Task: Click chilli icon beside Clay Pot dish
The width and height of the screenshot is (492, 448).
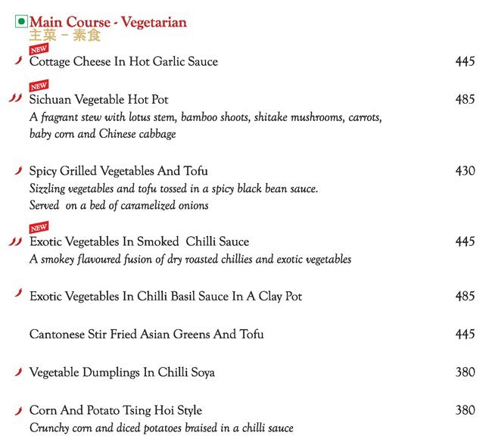Action: [18, 294]
